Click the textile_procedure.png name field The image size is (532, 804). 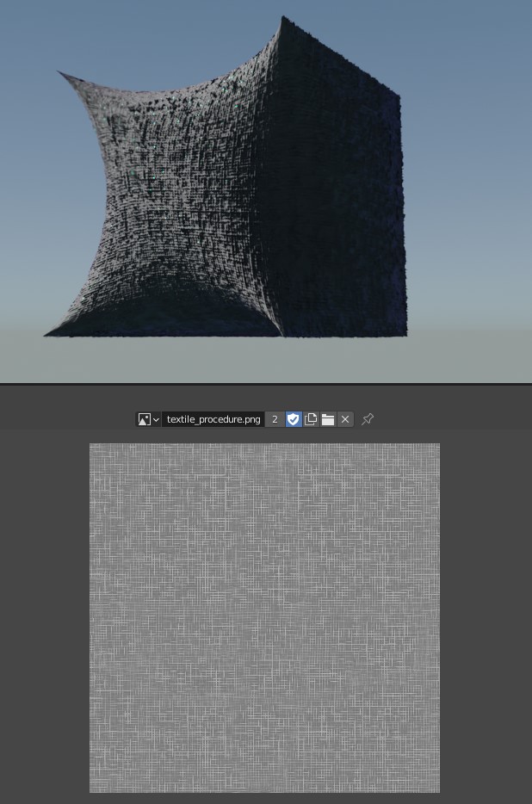213,419
